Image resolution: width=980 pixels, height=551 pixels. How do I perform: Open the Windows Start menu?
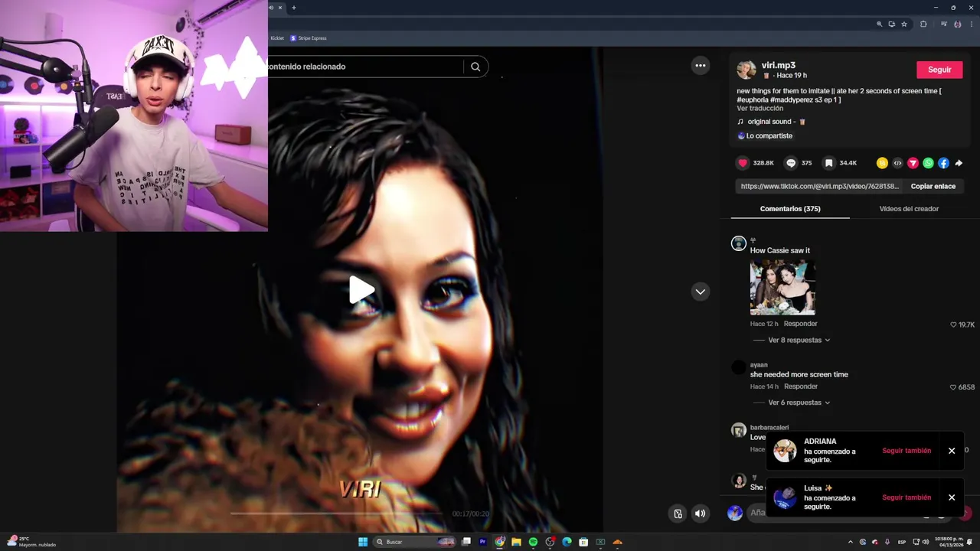coord(363,542)
